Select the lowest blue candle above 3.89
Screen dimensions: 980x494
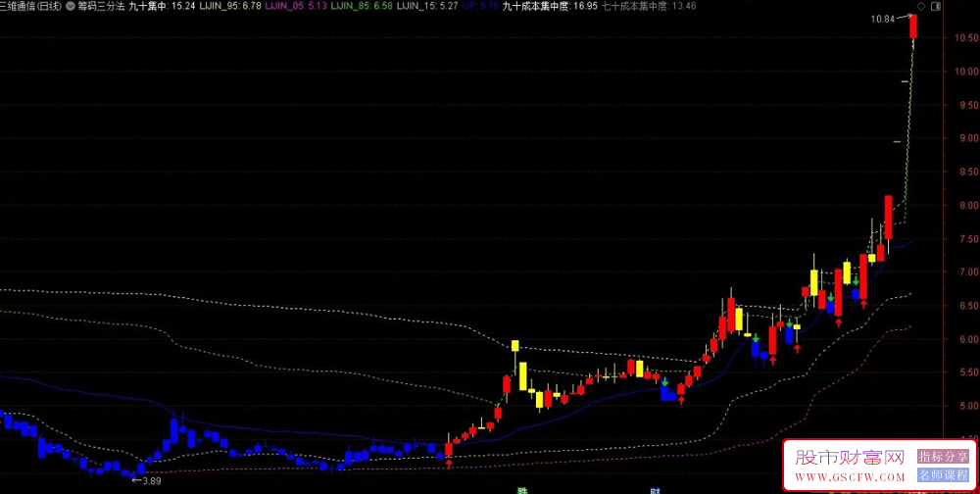[132, 474]
